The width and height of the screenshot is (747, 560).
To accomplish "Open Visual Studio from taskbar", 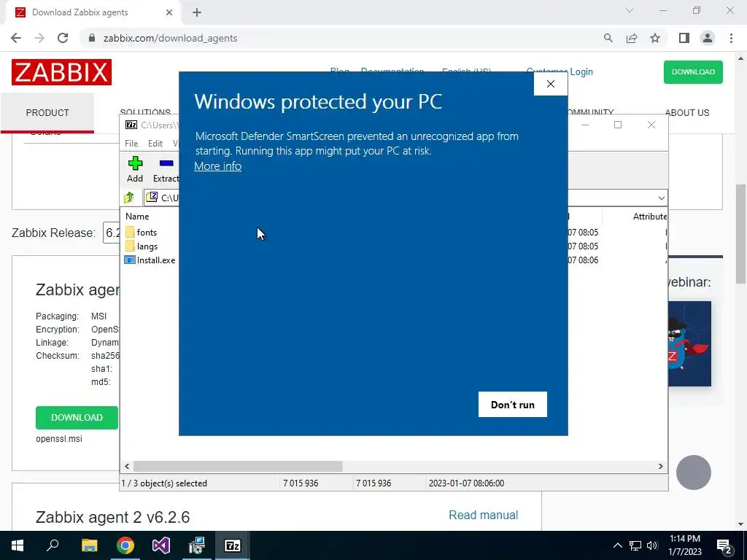I will coord(161,545).
